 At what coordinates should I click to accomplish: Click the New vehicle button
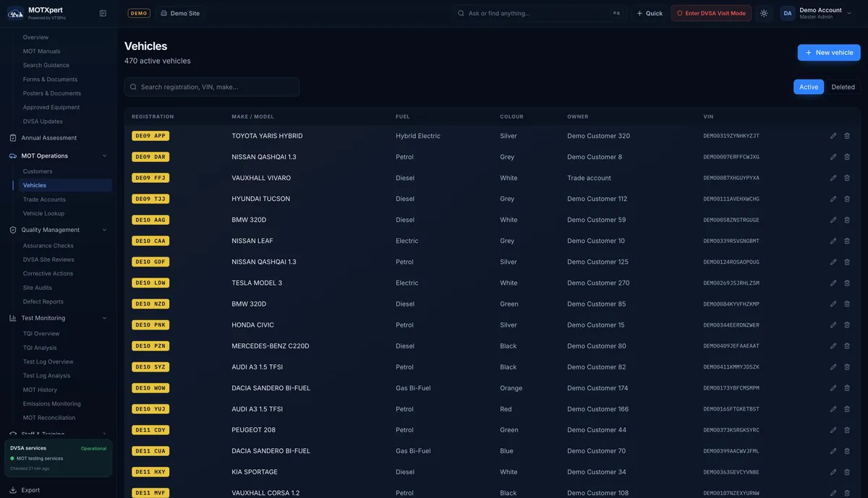click(829, 52)
